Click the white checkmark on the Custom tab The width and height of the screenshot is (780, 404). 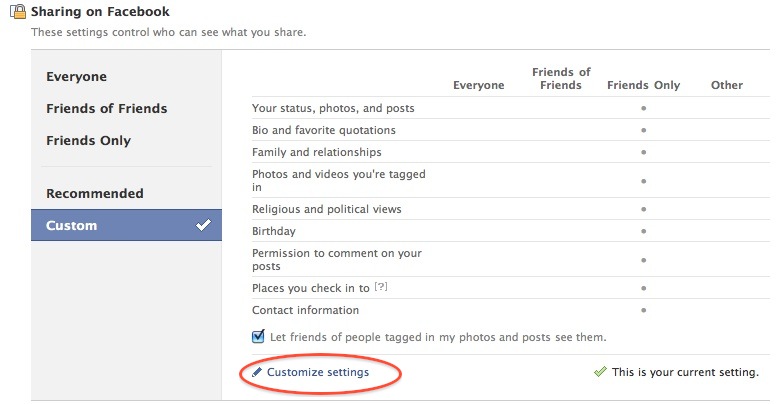pyautogui.click(x=203, y=225)
